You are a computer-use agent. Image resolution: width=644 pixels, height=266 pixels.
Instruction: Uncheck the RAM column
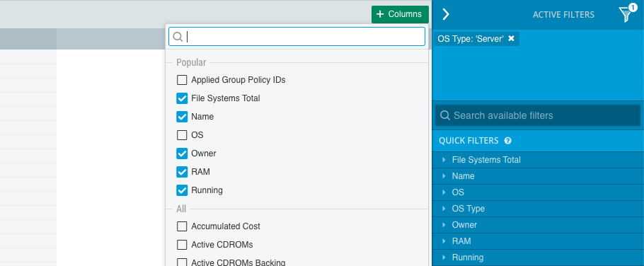click(x=182, y=172)
